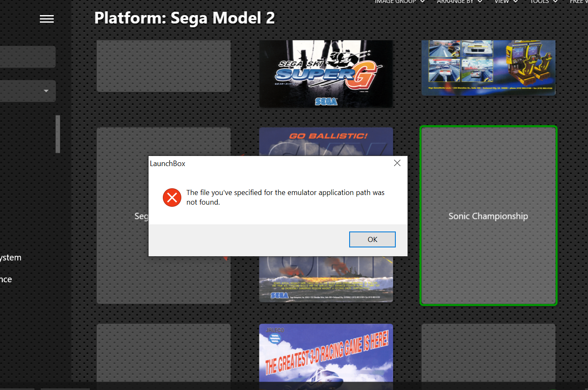This screenshot has width=588, height=390.
Task: Click the sidebar item ending in 'nce'
Action: (x=6, y=279)
